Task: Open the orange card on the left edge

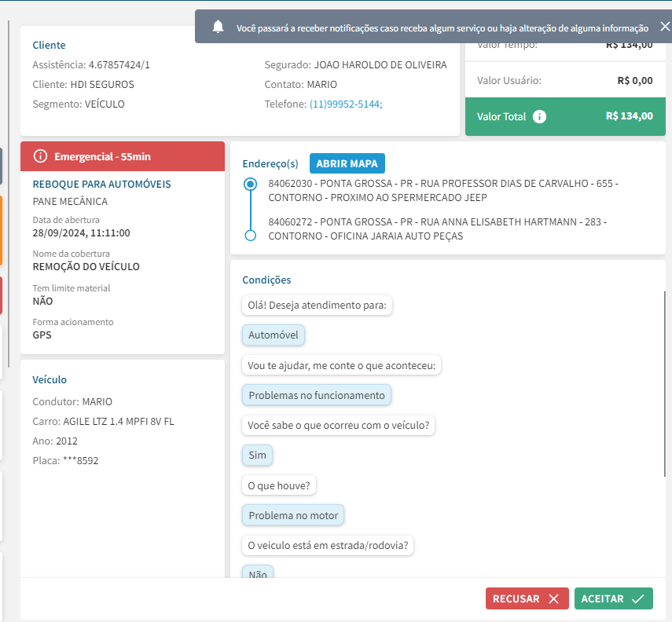Action: (1, 230)
